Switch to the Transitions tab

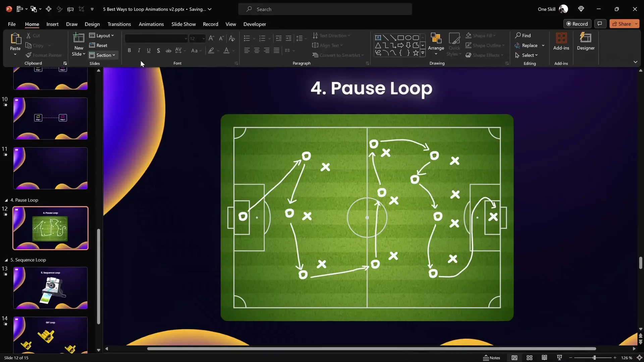click(x=119, y=24)
